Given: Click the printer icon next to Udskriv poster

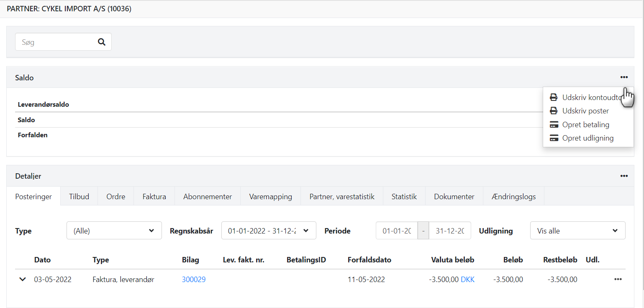Looking at the screenshot, I should pos(554,110).
